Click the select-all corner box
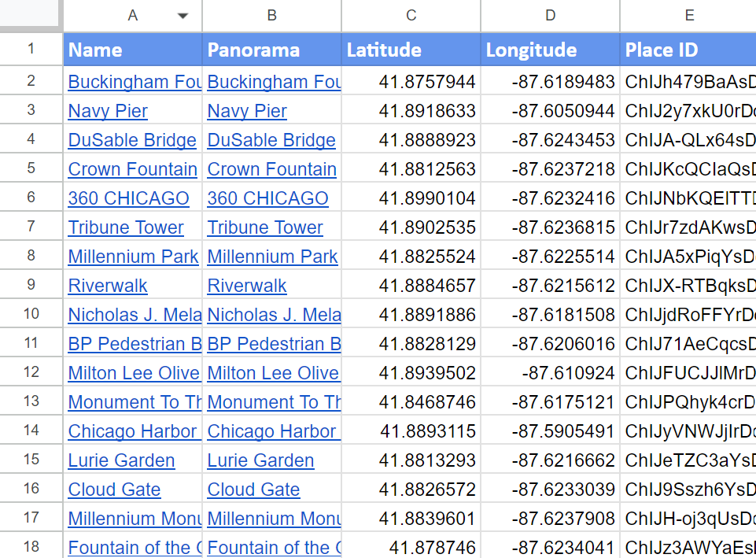This screenshot has height=558, width=756. pyautogui.click(x=31, y=15)
